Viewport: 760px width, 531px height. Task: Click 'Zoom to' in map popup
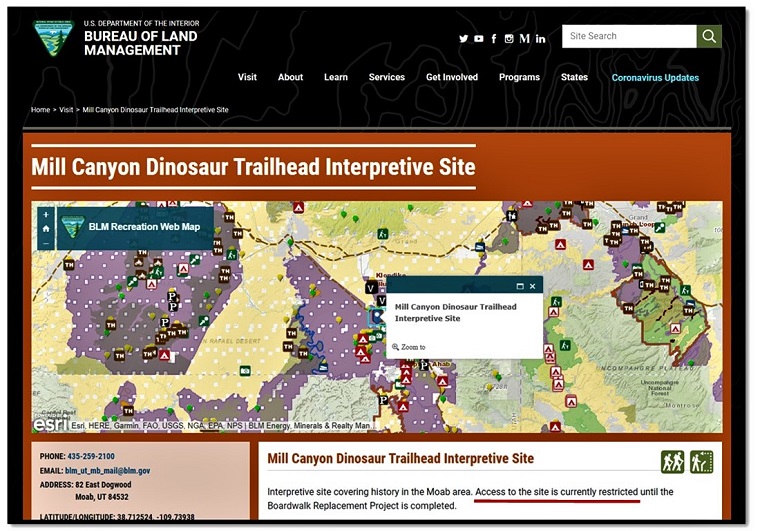(413, 347)
